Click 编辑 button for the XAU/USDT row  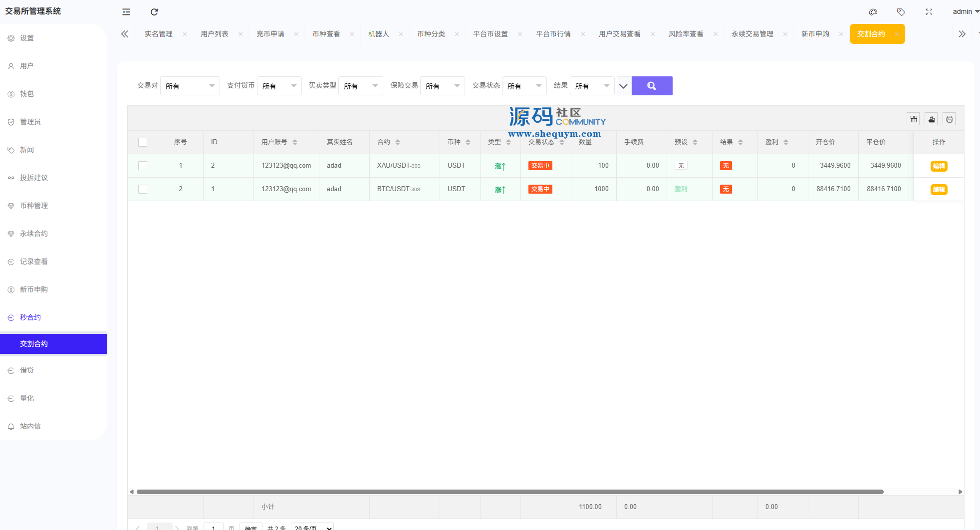(939, 166)
